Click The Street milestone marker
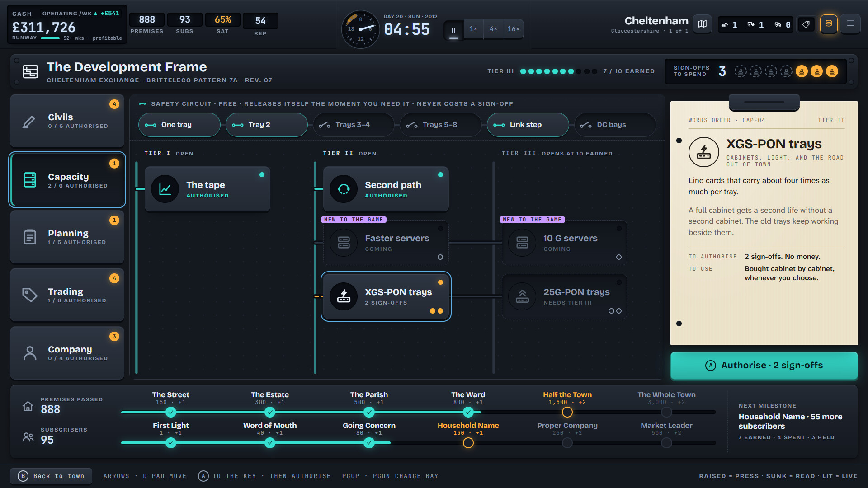The height and width of the screenshot is (488, 868). coord(170,412)
